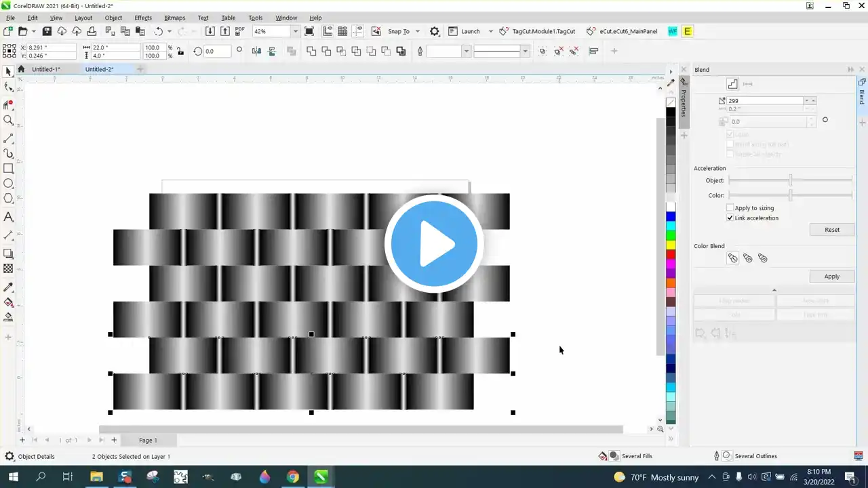Enable the Apply to sizing checkbox

coord(730,208)
